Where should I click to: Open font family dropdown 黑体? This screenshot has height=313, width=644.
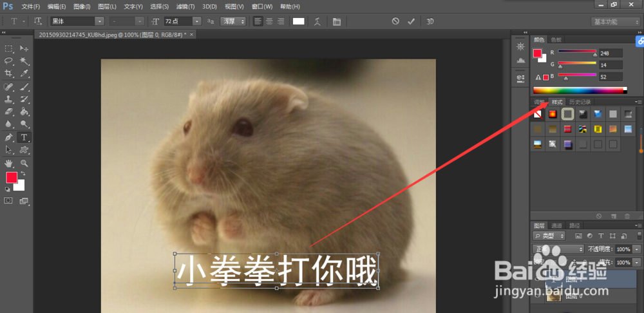pos(100,21)
